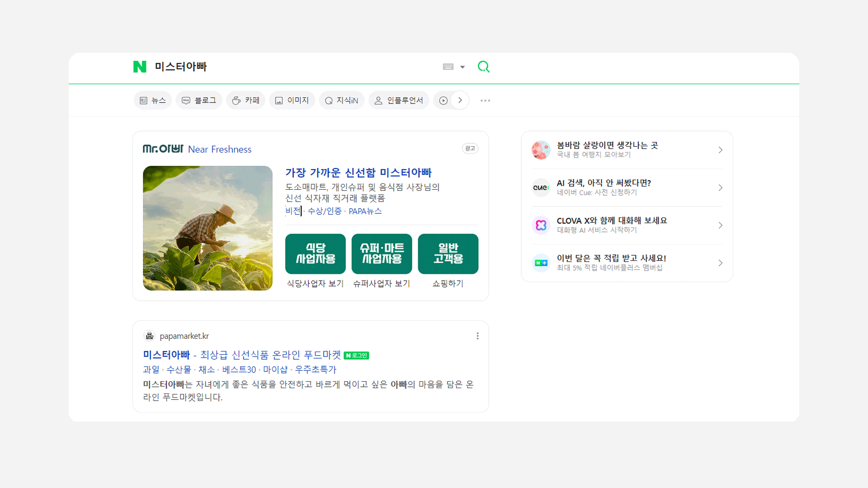Screen dimensions: 868x488
Task: Click the N 로그인 green badge
Action: click(x=356, y=356)
